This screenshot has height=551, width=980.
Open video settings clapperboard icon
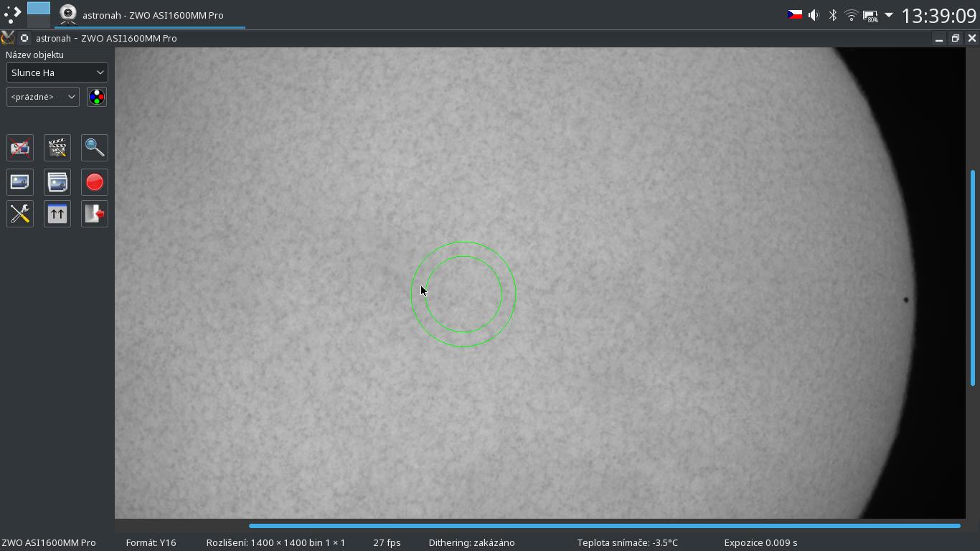click(57, 148)
